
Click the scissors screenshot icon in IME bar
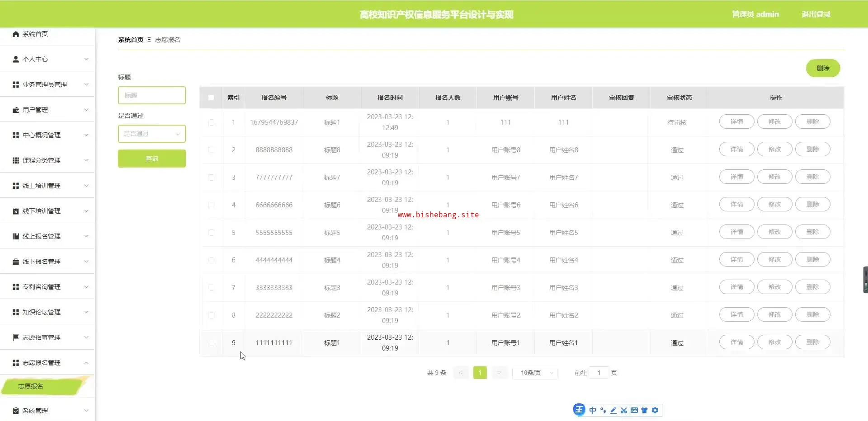[624, 410]
